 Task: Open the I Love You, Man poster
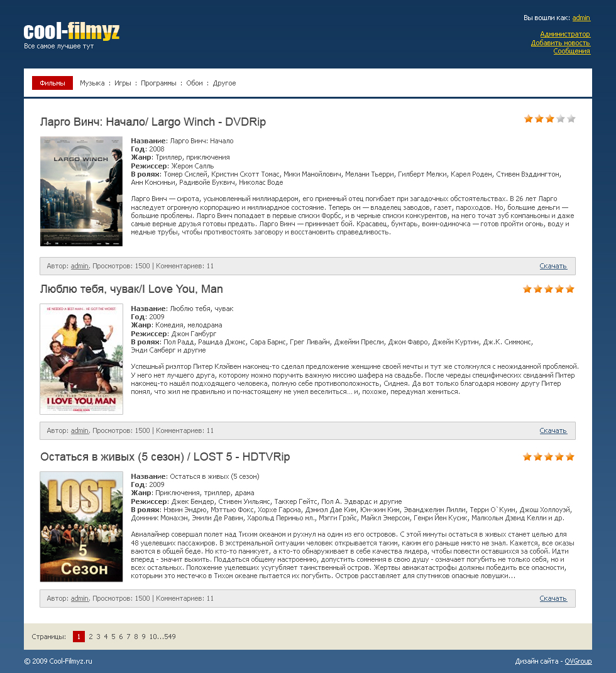point(81,359)
